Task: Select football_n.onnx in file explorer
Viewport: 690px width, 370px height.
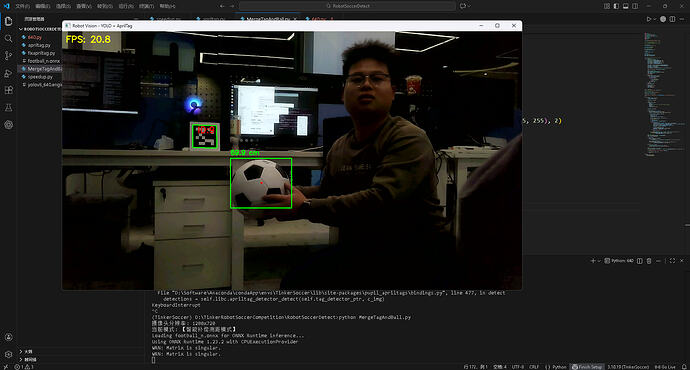Action: pyautogui.click(x=40, y=61)
